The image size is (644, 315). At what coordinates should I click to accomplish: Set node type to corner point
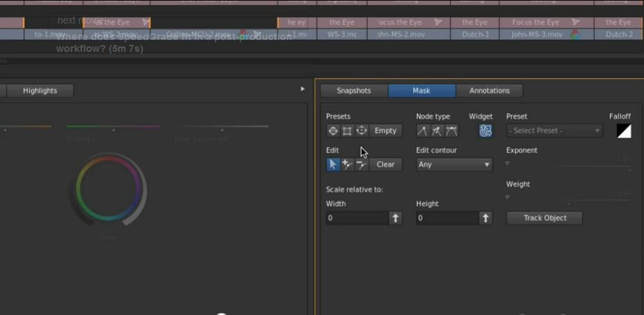pyautogui.click(x=422, y=131)
